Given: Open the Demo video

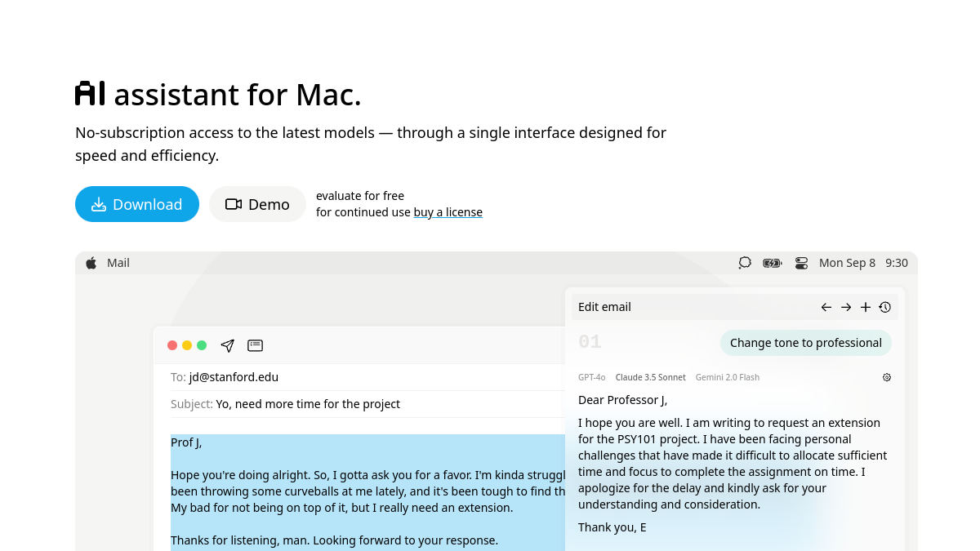Looking at the screenshot, I should pos(257,204).
